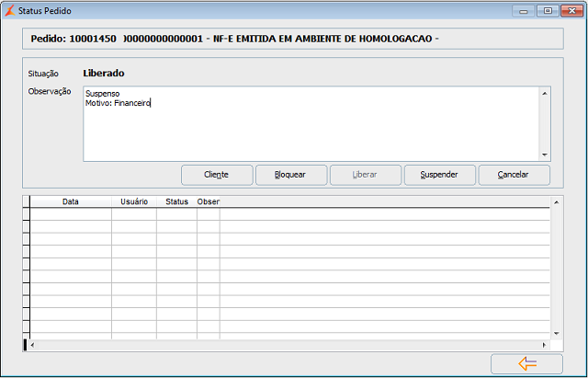The image size is (588, 378).
Task: Click the Observação scroll up arrow
Action: [x=545, y=93]
